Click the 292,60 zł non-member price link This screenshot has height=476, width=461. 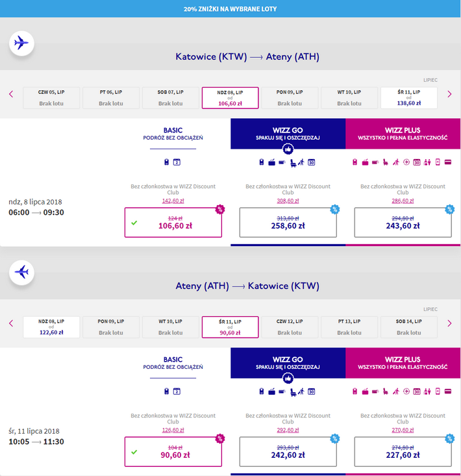pos(288,430)
